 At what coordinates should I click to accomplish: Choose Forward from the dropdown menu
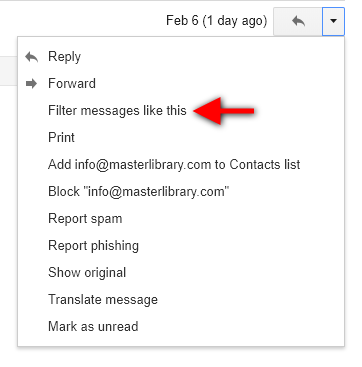[72, 83]
